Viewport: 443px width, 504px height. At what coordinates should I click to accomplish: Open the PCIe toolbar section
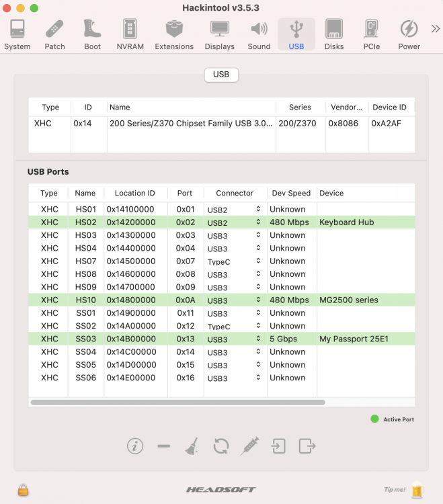coord(372,34)
